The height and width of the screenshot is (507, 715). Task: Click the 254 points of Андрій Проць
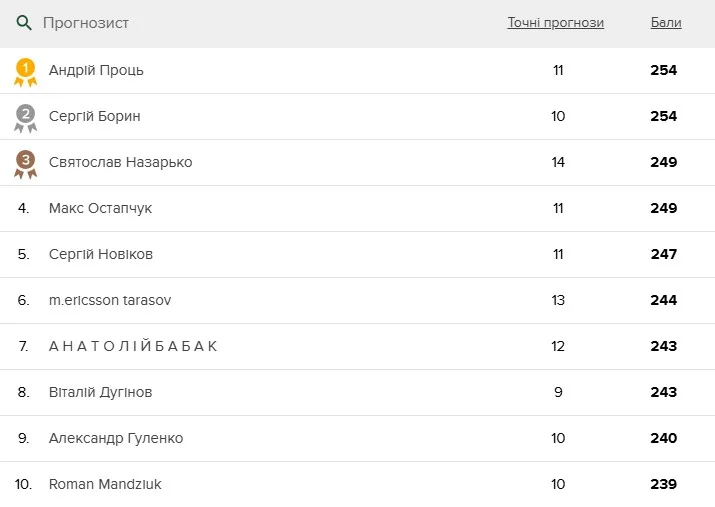pyautogui.click(x=663, y=70)
